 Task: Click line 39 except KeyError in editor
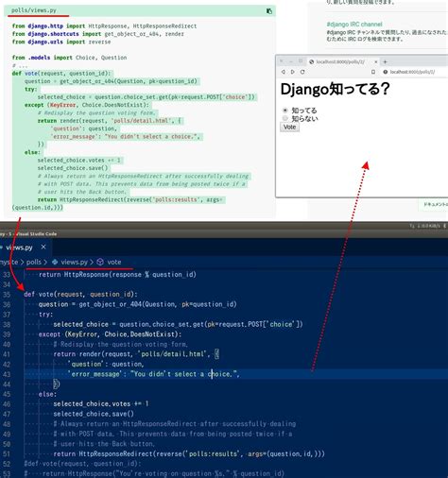(110, 334)
